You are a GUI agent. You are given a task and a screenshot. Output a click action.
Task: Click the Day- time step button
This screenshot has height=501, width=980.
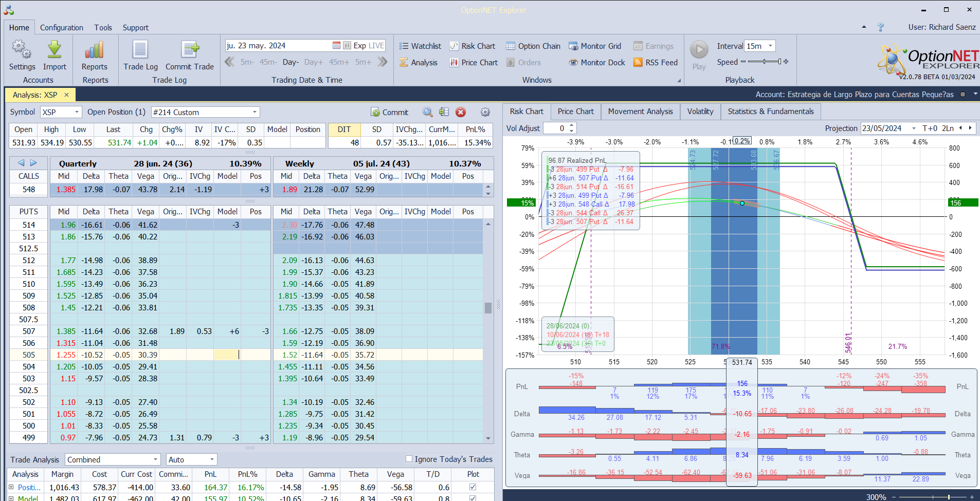tap(291, 62)
